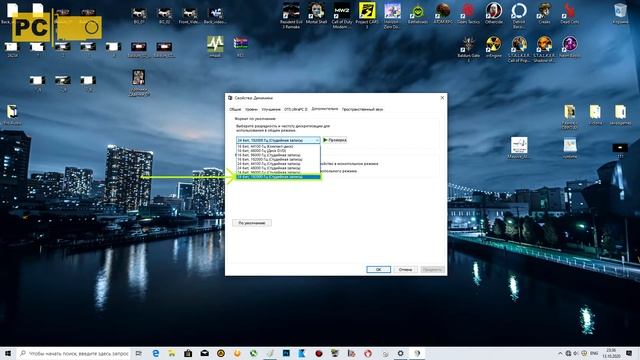
Task: Switch to the Уровни tab
Action: click(x=251, y=109)
